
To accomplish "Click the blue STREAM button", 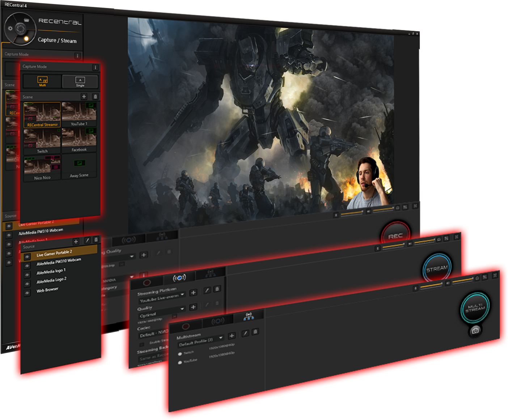I will coord(437,268).
